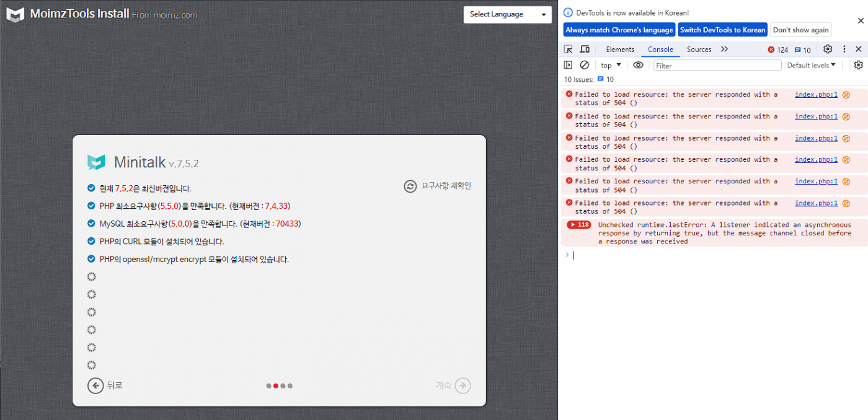
Task: Click the Unchecked runtime.lastError message text
Action: 725,233
